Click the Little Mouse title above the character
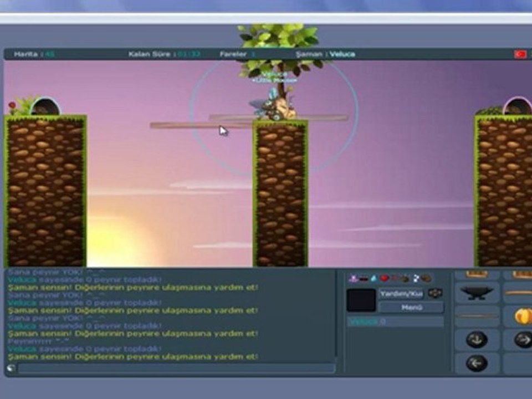Screen dimensions: 532x399 pos(275,80)
